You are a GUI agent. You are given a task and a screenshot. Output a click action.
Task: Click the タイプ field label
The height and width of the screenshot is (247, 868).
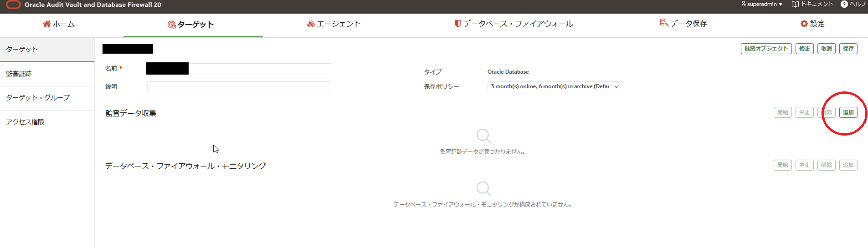433,72
